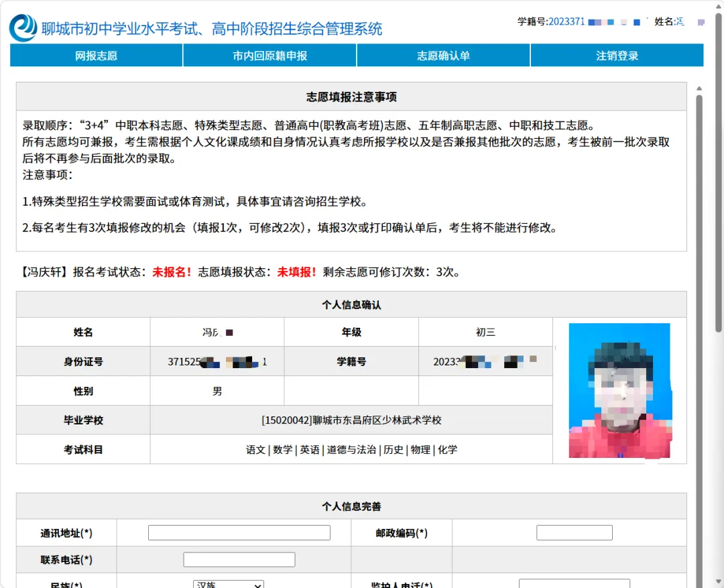Click the 身份证号 label cell
Screen dimensions: 724x588
tap(83, 361)
